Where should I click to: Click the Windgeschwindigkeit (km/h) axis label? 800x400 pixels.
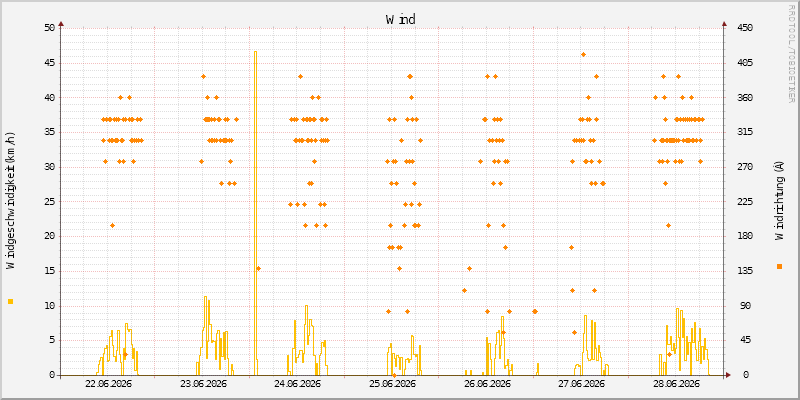[x=10, y=200]
